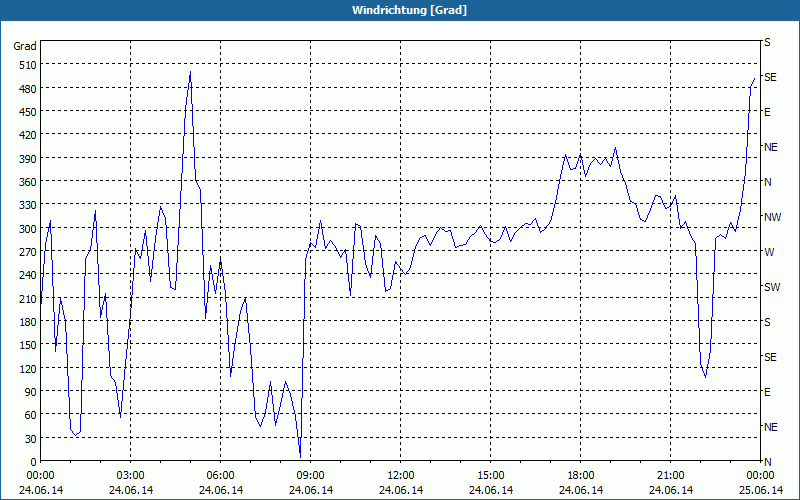Click the SE compass label at the 480 gridline
800x500 pixels.
pyautogui.click(x=770, y=77)
